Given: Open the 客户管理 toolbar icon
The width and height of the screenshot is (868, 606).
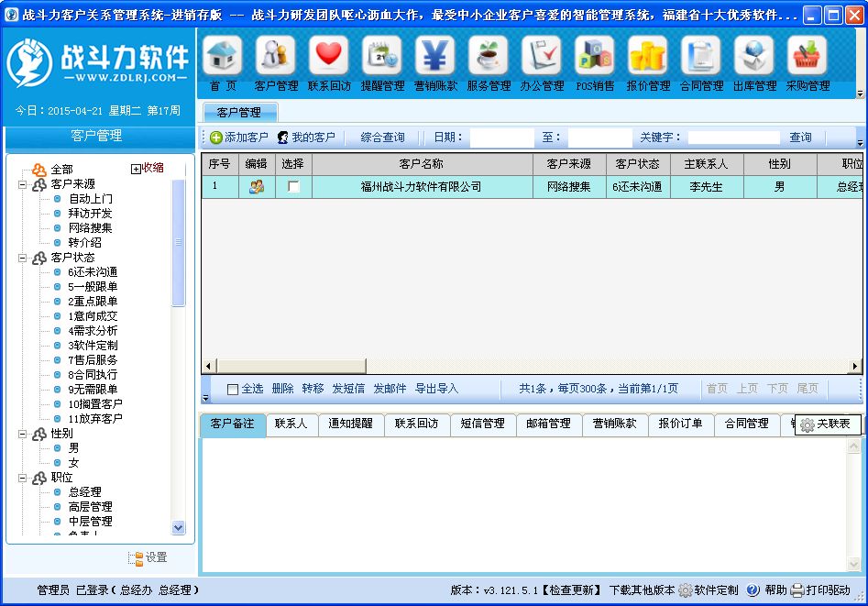Looking at the screenshot, I should tap(276, 55).
